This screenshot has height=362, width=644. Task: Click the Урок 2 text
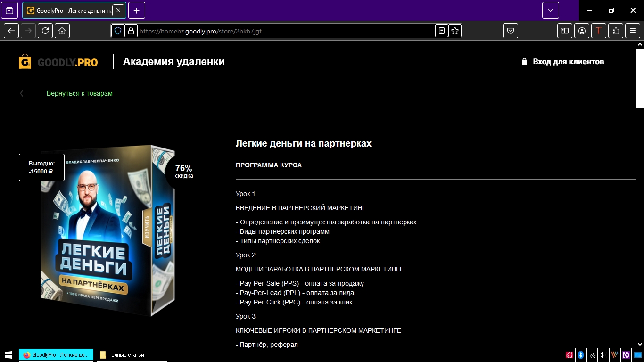click(x=246, y=255)
